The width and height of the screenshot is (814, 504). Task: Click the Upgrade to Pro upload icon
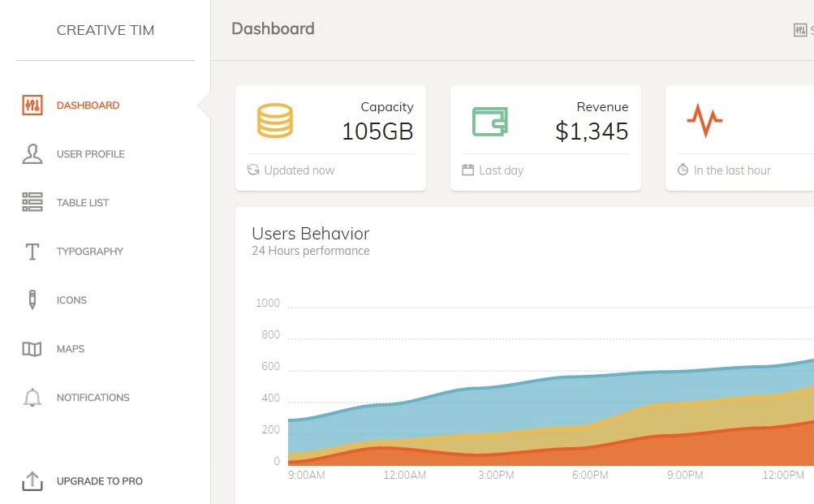32,481
